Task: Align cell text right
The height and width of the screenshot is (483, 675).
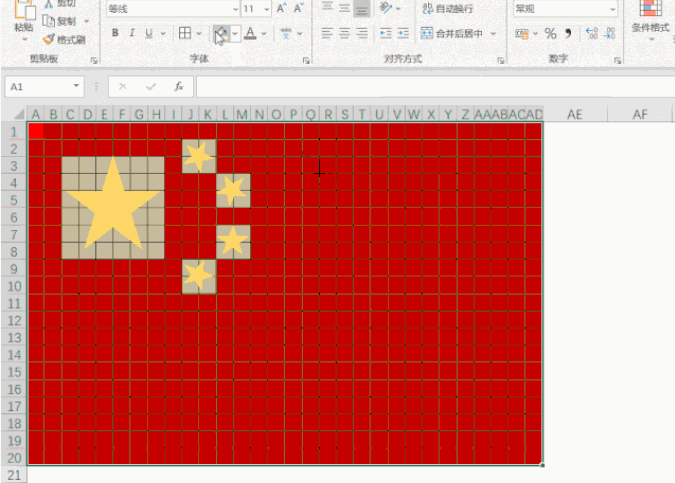Action: click(362, 33)
